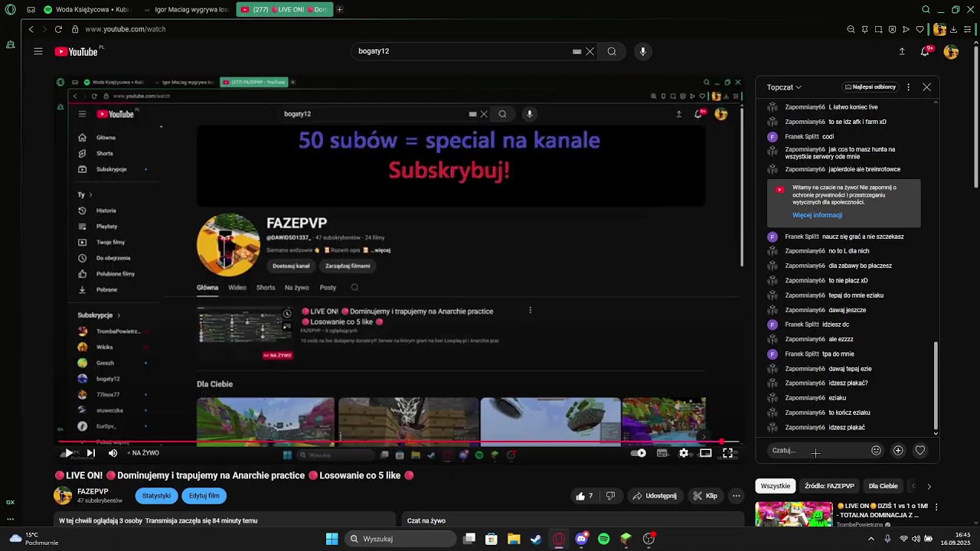Open the chat plus (Super Chat) button
The height and width of the screenshot is (551, 980).
click(898, 451)
